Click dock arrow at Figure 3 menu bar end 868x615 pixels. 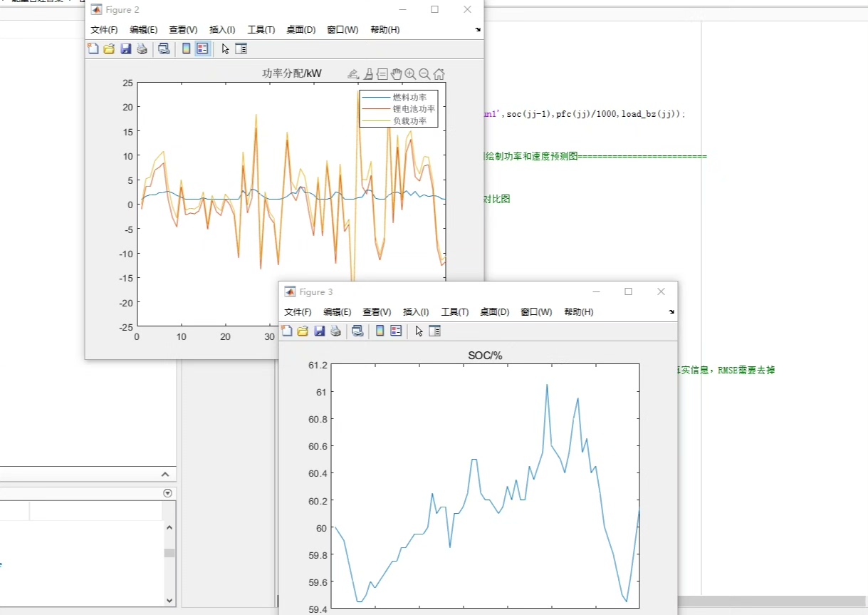(671, 312)
